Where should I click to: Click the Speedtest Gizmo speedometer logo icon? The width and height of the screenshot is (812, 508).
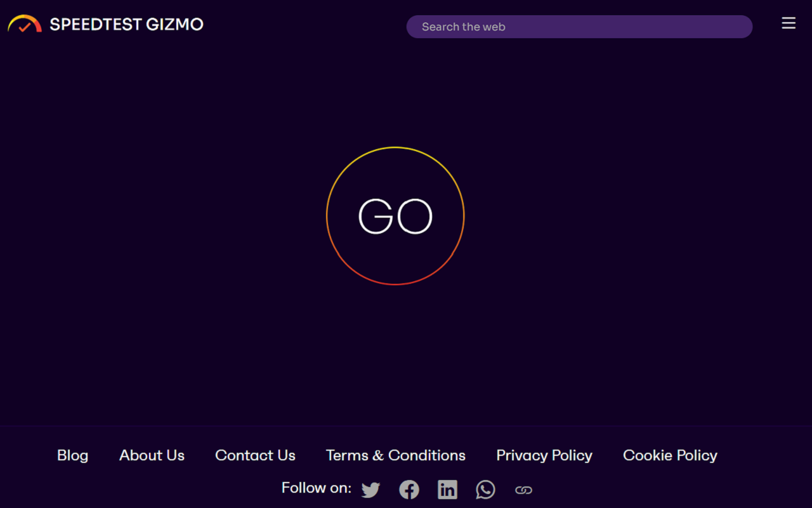pyautogui.click(x=25, y=24)
